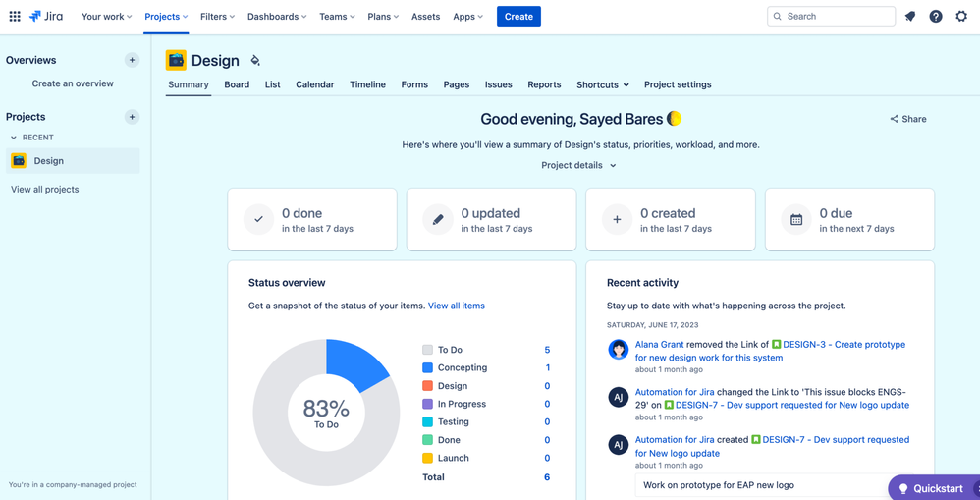
Task: Click View all projects link
Action: coord(44,189)
